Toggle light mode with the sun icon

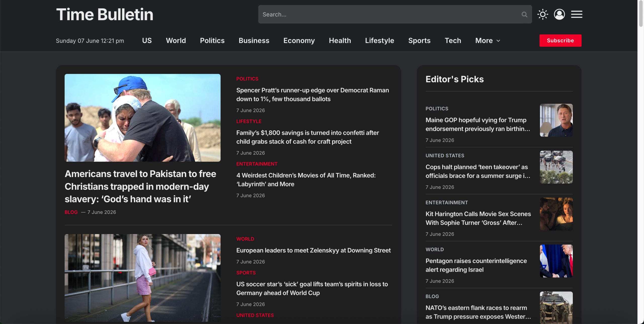pos(543,14)
